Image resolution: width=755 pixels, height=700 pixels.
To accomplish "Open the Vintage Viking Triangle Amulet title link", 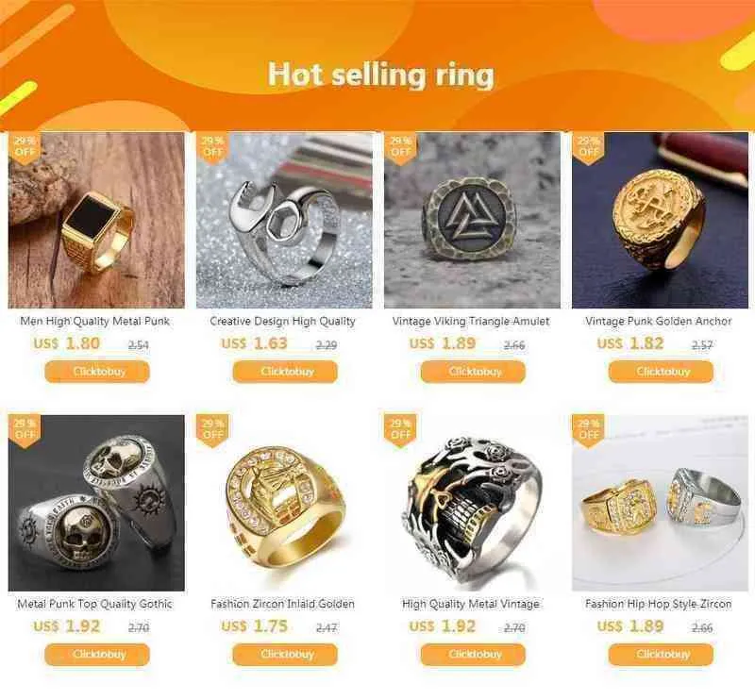I will (x=471, y=321).
